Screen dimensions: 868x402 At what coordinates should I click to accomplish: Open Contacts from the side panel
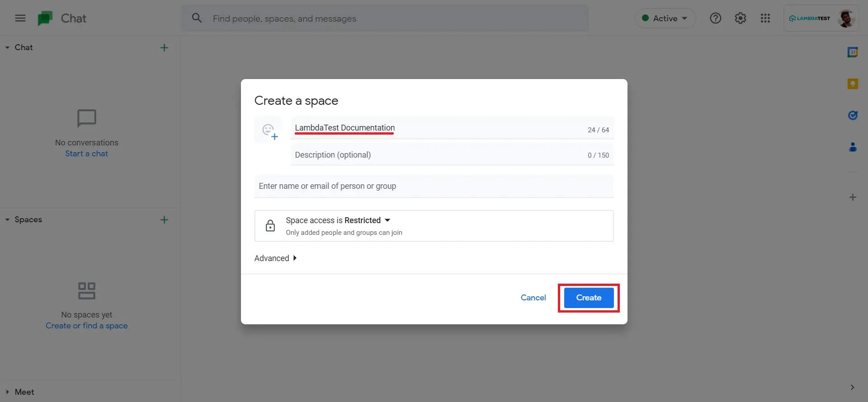pos(853,147)
